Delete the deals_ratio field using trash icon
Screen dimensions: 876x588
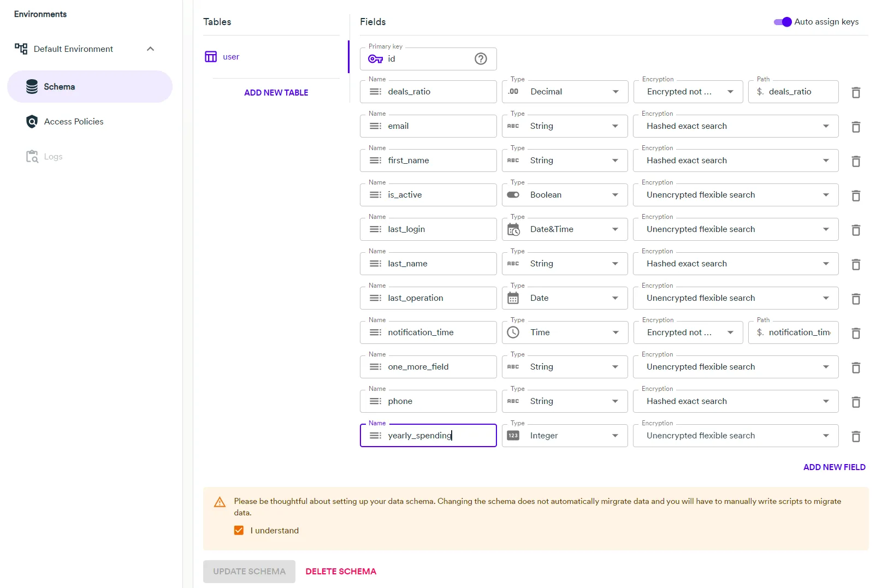856,93
